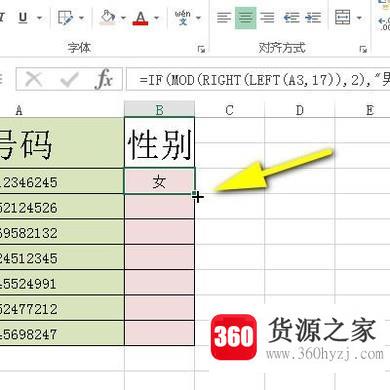
Task: Open the font settings dialog launcher
Action: (201, 49)
